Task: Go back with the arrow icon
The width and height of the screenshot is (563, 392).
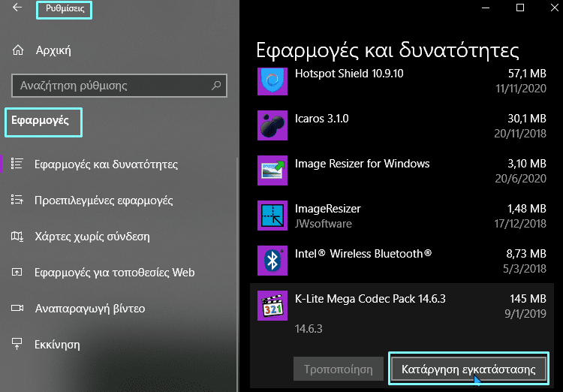Action: (17, 8)
